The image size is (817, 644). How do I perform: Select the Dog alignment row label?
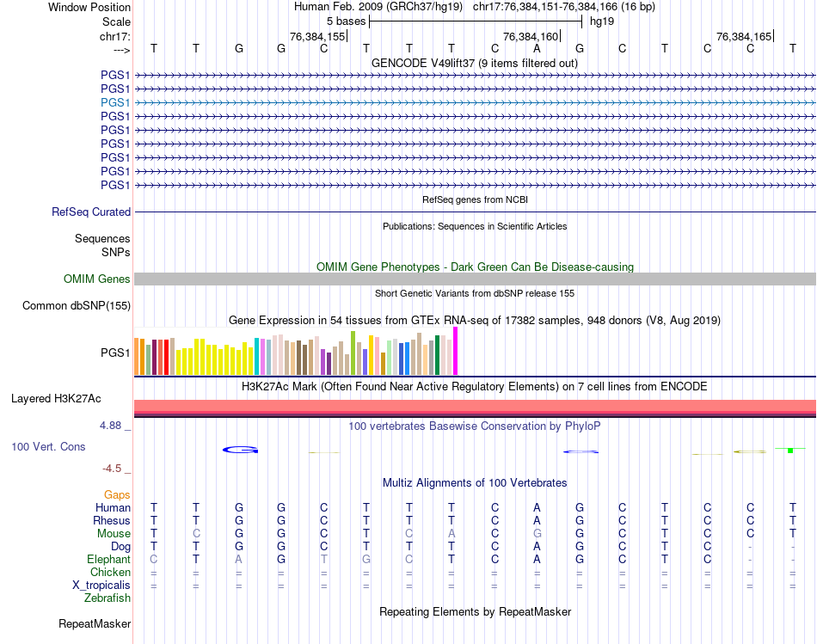(x=121, y=547)
